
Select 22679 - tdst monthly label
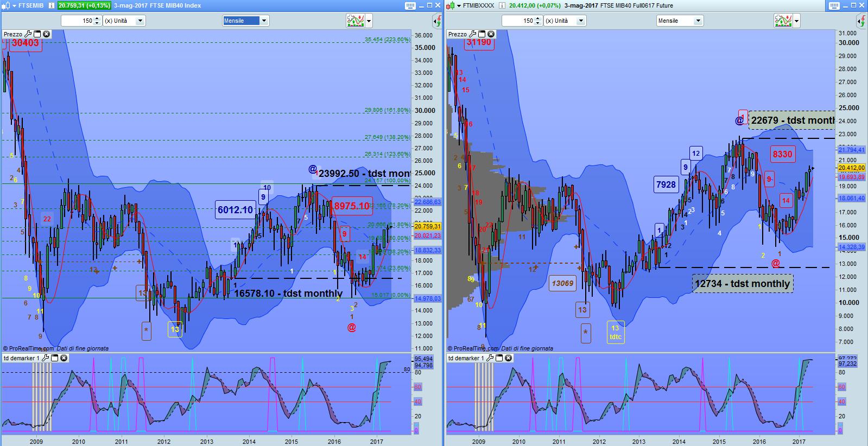[792, 120]
